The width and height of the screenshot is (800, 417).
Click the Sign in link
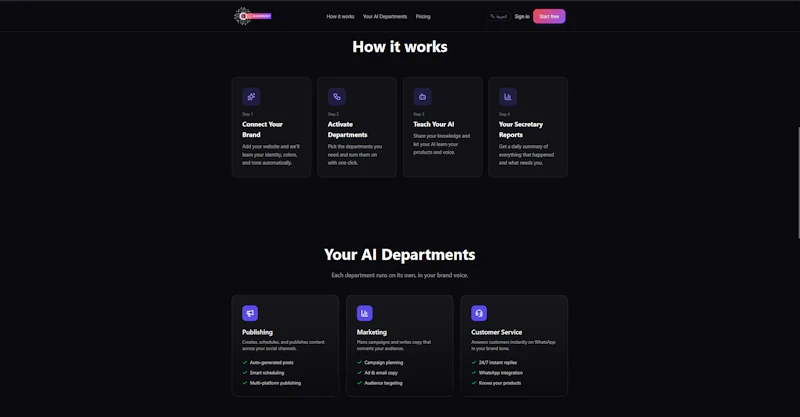pyautogui.click(x=522, y=16)
